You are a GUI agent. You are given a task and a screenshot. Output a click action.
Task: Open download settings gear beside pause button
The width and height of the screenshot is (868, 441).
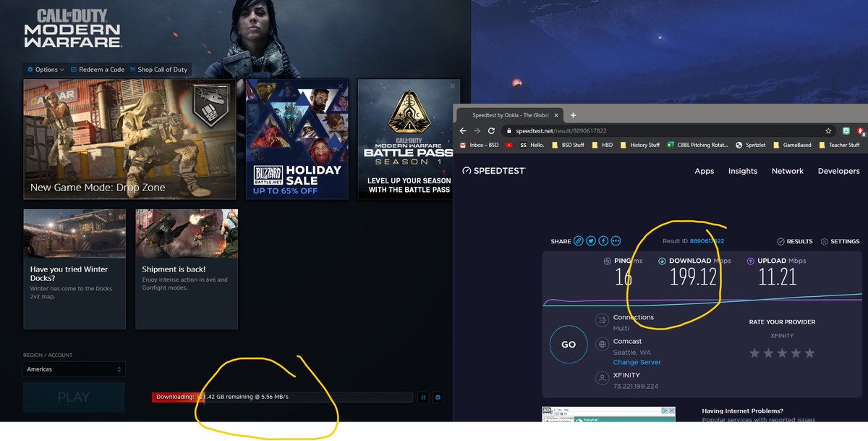coord(438,397)
